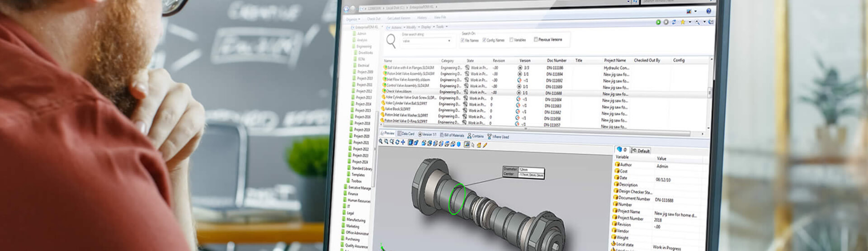Click the Document Number variable icon
The height and width of the screenshot is (251, 868).
pyautogui.click(x=616, y=198)
